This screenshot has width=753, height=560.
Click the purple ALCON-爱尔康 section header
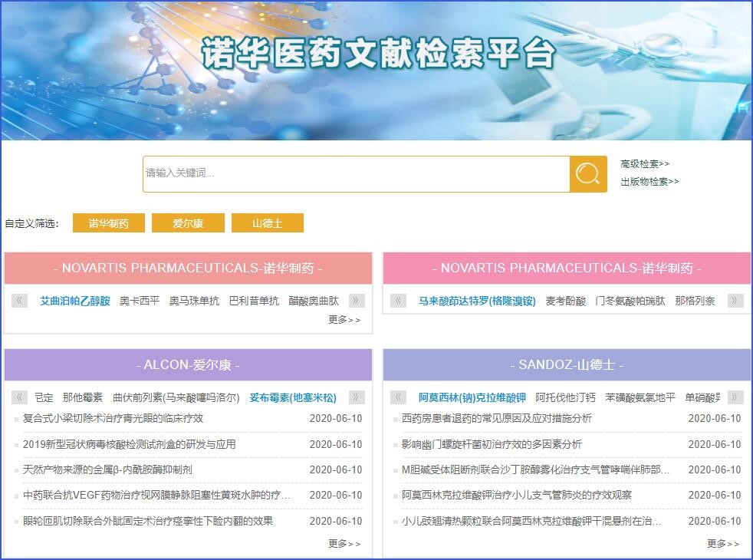tap(189, 364)
